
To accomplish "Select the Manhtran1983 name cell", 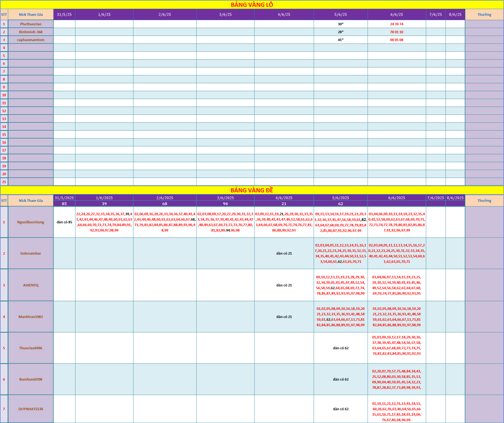I will 31,317.
